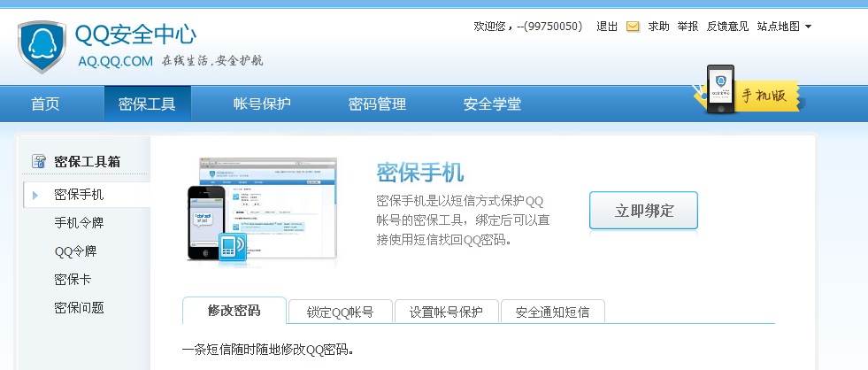Click the phone and browser preview image

(261, 209)
